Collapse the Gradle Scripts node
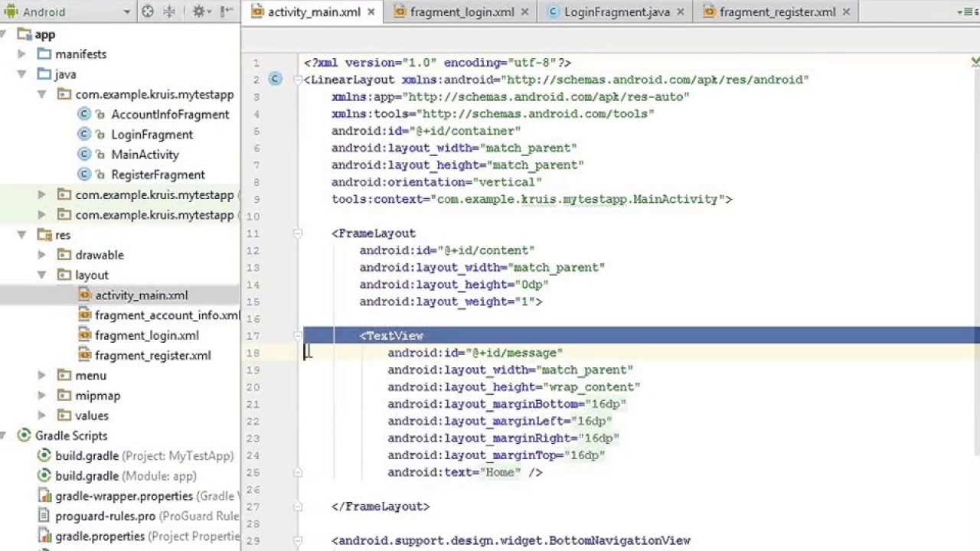The width and height of the screenshot is (980, 551). click(4, 435)
